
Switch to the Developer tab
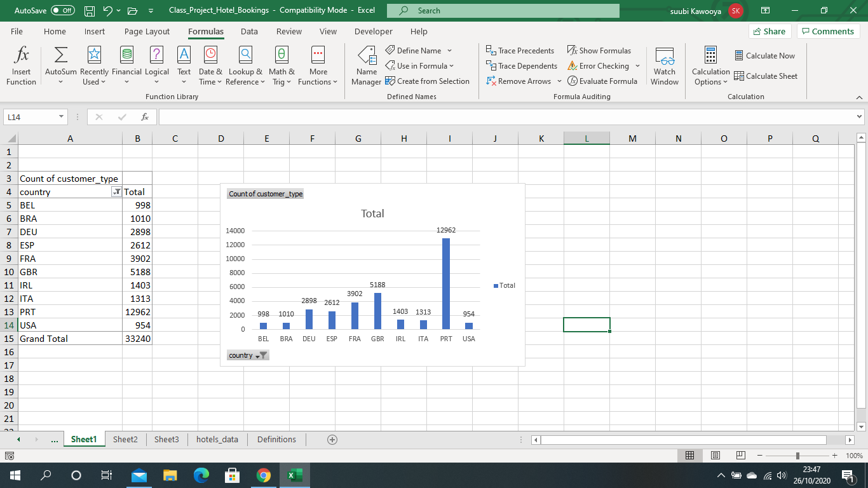click(x=374, y=32)
